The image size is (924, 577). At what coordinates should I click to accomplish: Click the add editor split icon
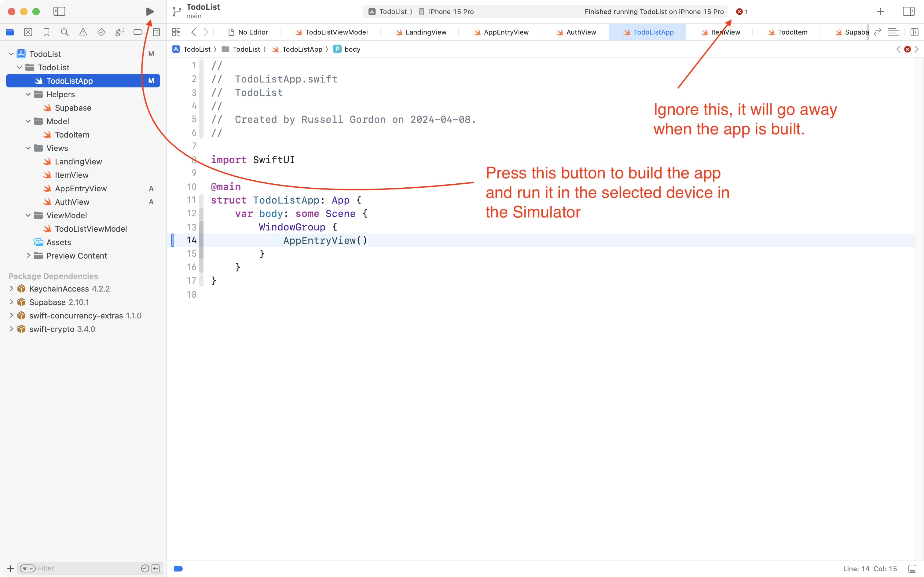pyautogui.click(x=915, y=32)
